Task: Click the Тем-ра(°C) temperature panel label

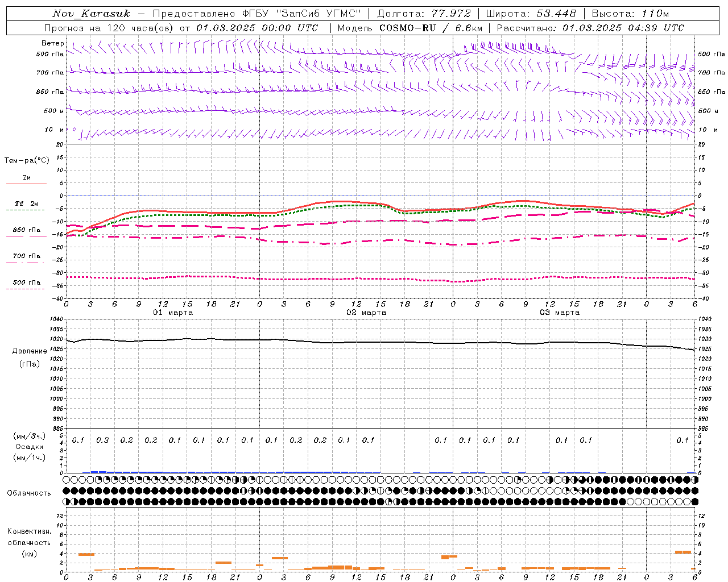Action: [x=27, y=161]
